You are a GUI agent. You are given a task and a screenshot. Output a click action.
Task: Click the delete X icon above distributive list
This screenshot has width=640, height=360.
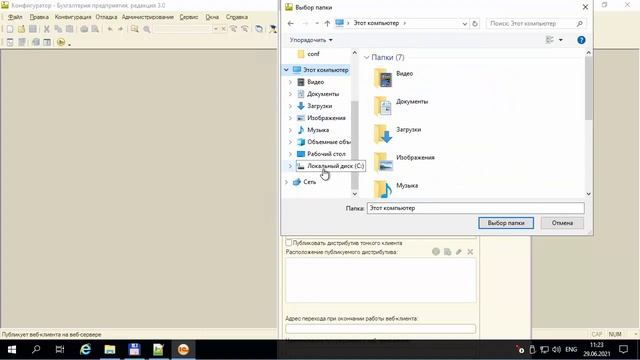(x=470, y=252)
